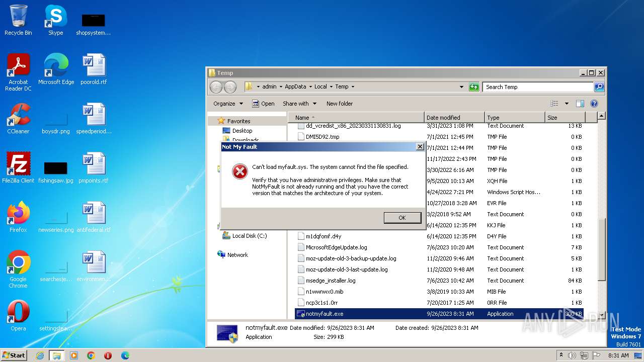Screen dimensions: 644x362
Task: Open Edge from the taskbar
Action: 125,355
